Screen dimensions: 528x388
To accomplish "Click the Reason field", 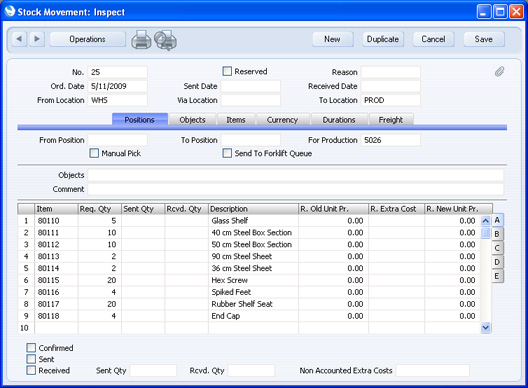I will pos(391,72).
